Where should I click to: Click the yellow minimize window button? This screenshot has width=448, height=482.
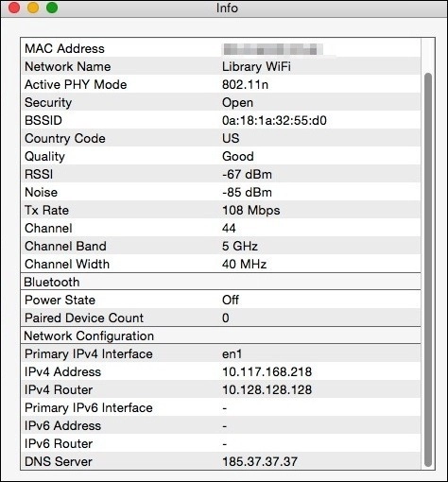pyautogui.click(x=33, y=8)
